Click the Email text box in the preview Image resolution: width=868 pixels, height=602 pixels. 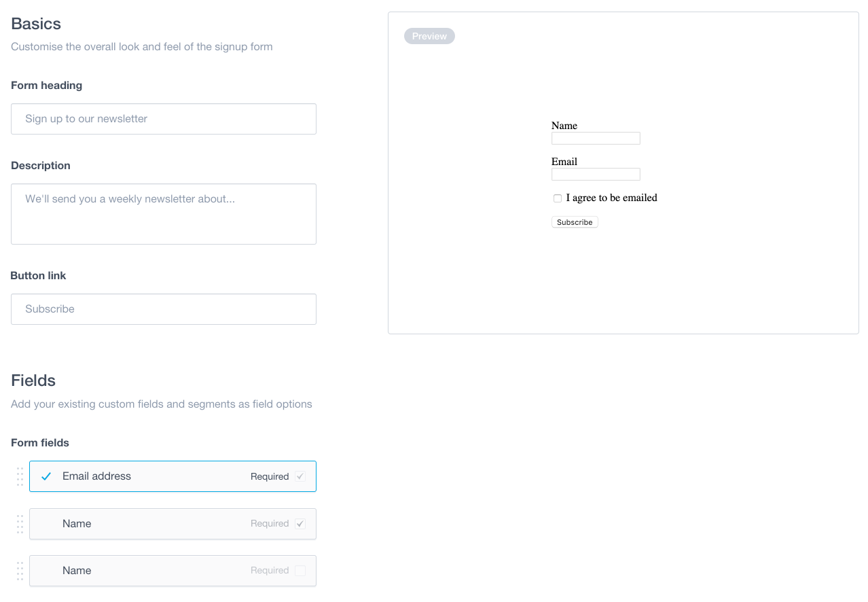coord(596,174)
